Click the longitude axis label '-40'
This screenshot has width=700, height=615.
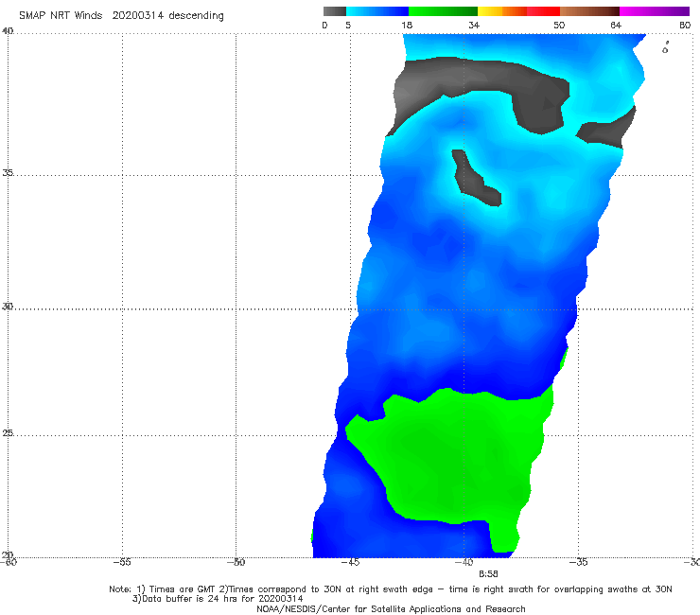(464, 562)
